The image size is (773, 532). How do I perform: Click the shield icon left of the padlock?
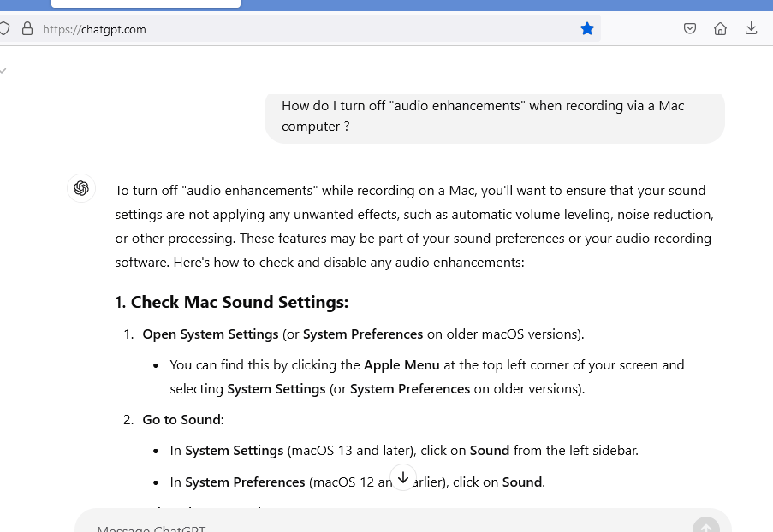pyautogui.click(x=4, y=29)
